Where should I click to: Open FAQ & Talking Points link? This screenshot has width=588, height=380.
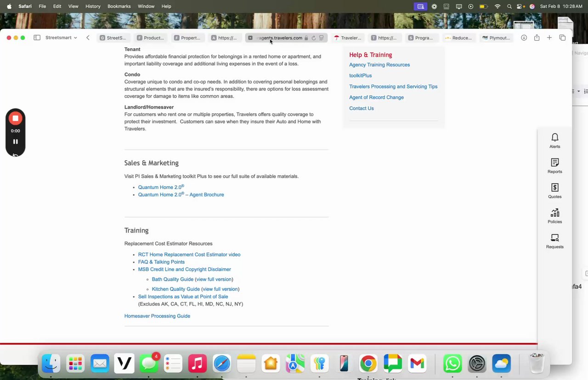coord(161,262)
